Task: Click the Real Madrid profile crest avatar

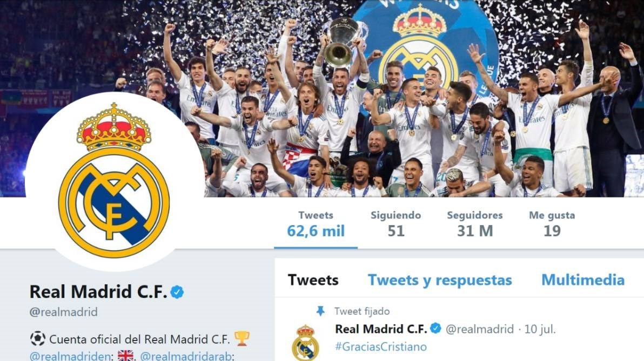Action: coord(114,181)
